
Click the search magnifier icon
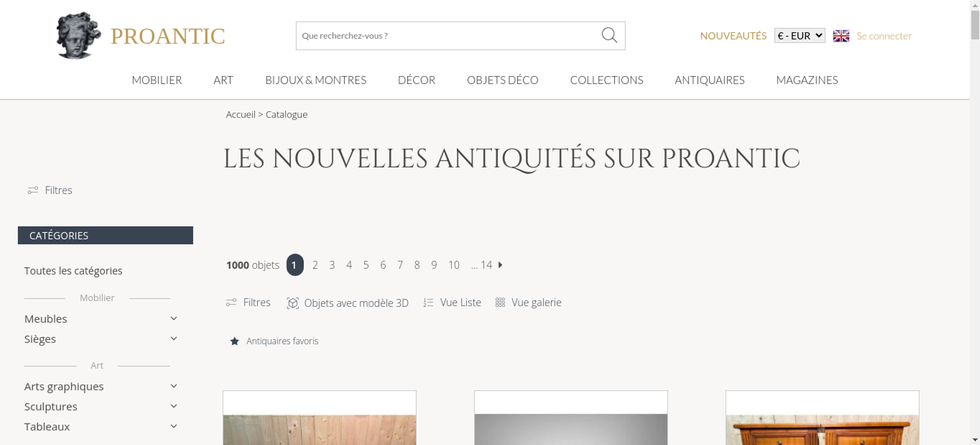(609, 35)
